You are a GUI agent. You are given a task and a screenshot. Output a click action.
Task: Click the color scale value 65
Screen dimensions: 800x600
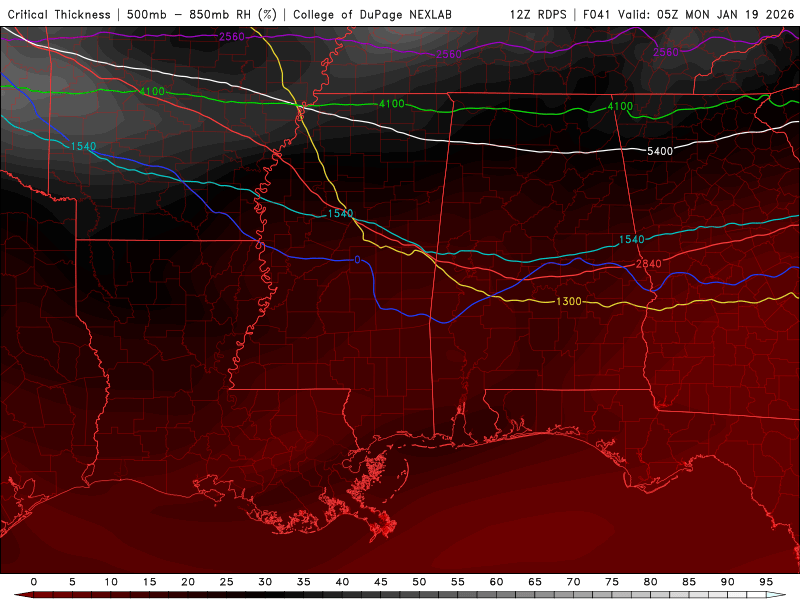coord(535,582)
